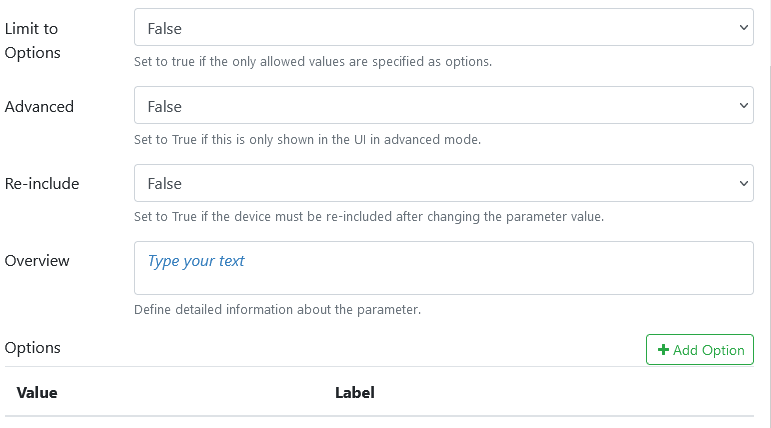Screen dimensions: 771x428
Task: Click the chevron arrow on Advanced select
Action: pyautogui.click(x=743, y=106)
